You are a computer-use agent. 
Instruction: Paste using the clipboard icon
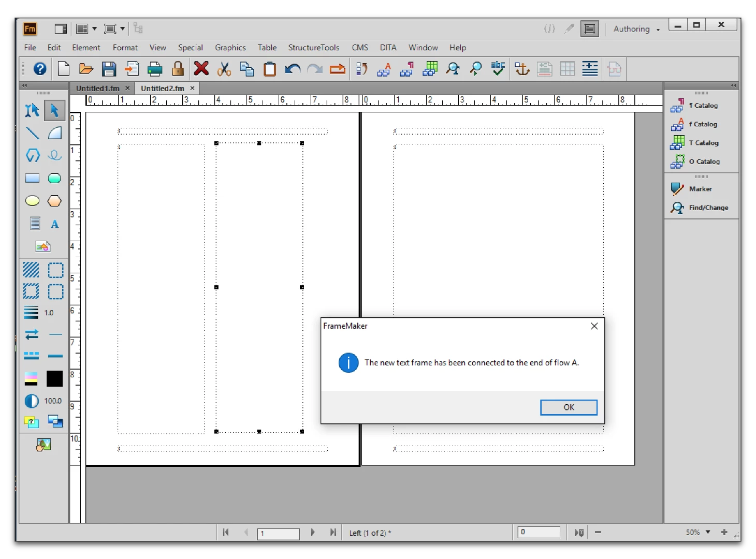[270, 69]
